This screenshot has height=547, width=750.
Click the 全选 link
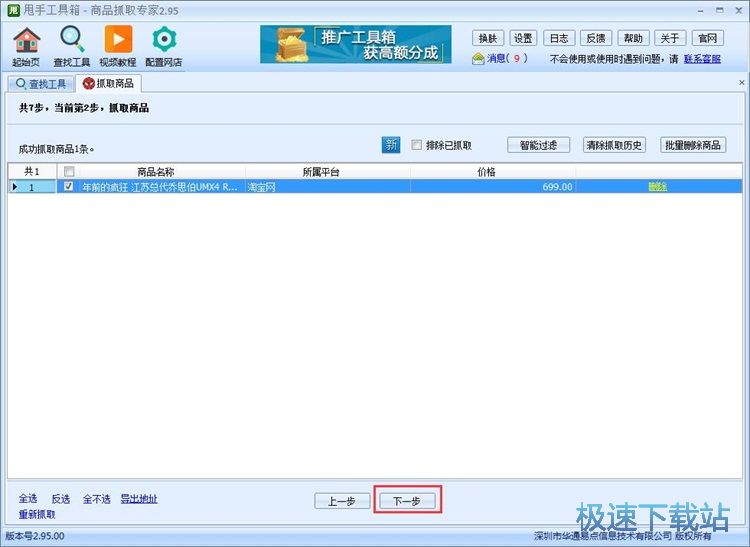coord(28,499)
